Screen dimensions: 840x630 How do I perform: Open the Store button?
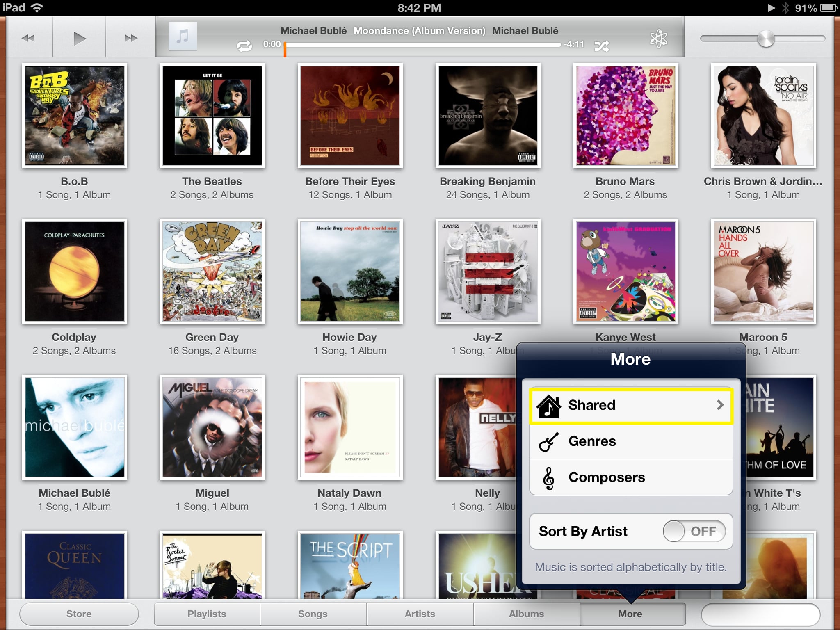[x=79, y=614]
